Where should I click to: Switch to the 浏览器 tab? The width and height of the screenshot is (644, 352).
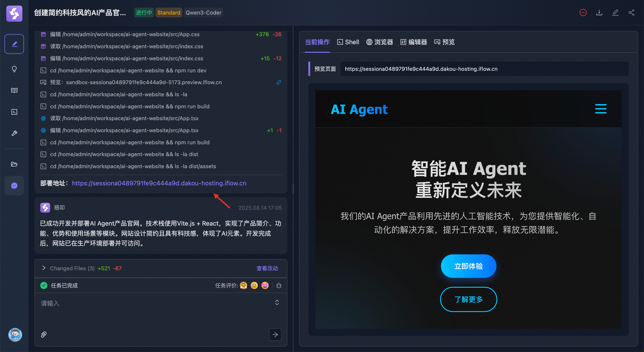click(x=379, y=42)
